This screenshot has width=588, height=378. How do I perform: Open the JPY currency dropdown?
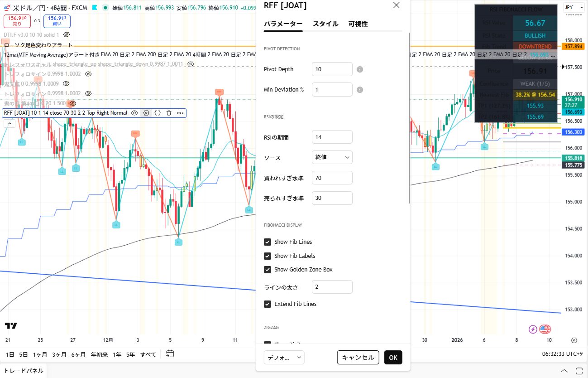(574, 7)
